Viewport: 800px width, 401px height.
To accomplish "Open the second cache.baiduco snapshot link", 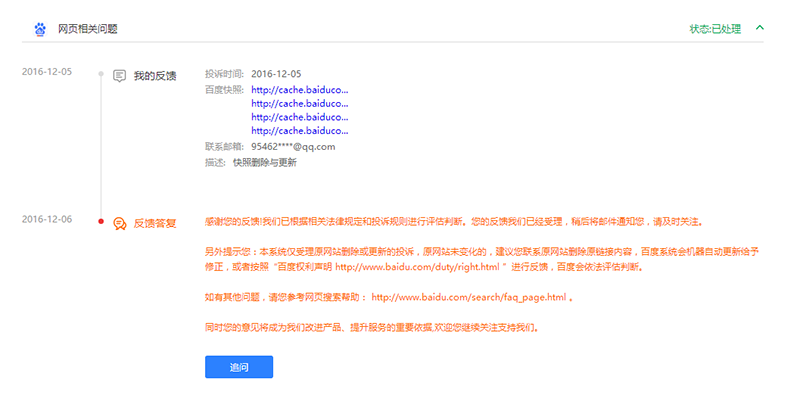I will click(299, 104).
